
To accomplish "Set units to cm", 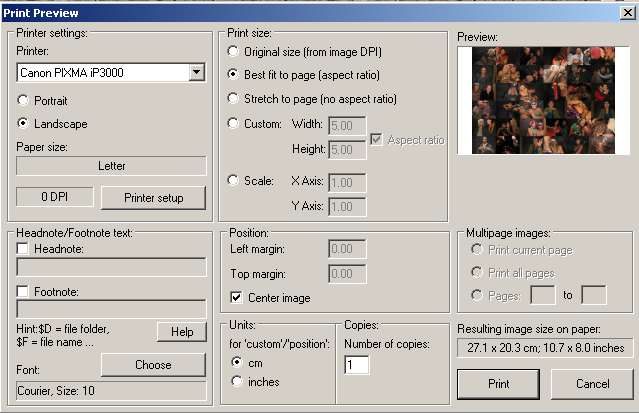I will click(x=237, y=361).
